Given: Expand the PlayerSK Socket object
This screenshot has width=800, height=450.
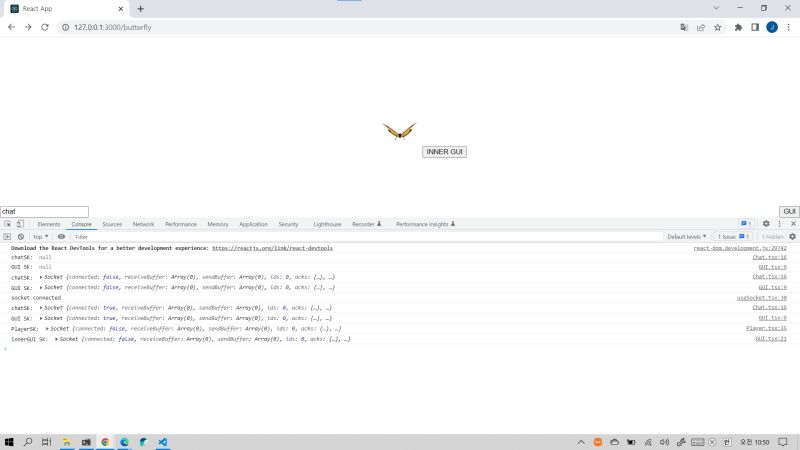Looking at the screenshot, I should click(x=47, y=329).
